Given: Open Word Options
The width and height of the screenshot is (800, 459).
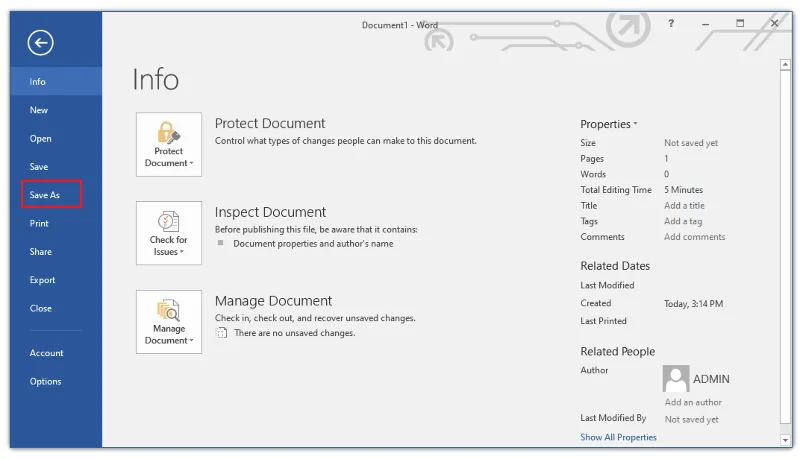Looking at the screenshot, I should point(56,381).
